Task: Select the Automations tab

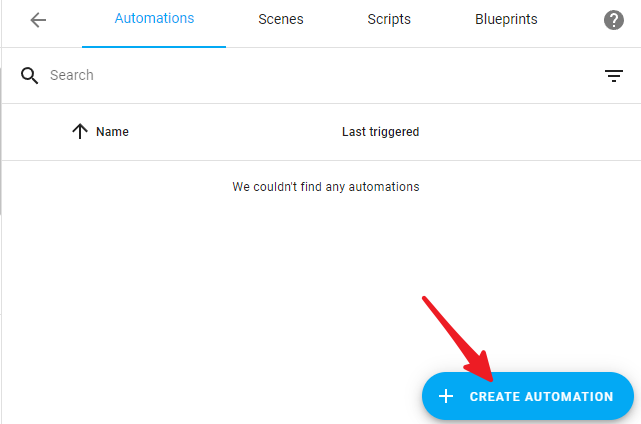Action: pos(154,18)
